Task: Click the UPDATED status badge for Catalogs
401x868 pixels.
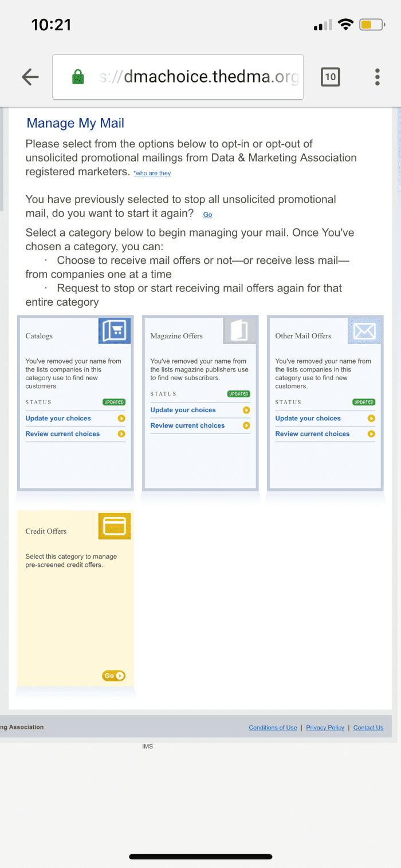Action: (x=113, y=402)
